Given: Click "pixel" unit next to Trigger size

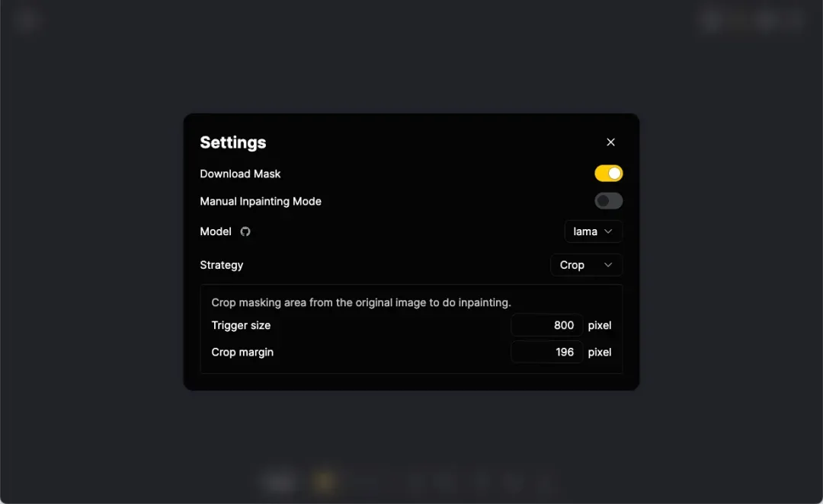Looking at the screenshot, I should point(600,325).
